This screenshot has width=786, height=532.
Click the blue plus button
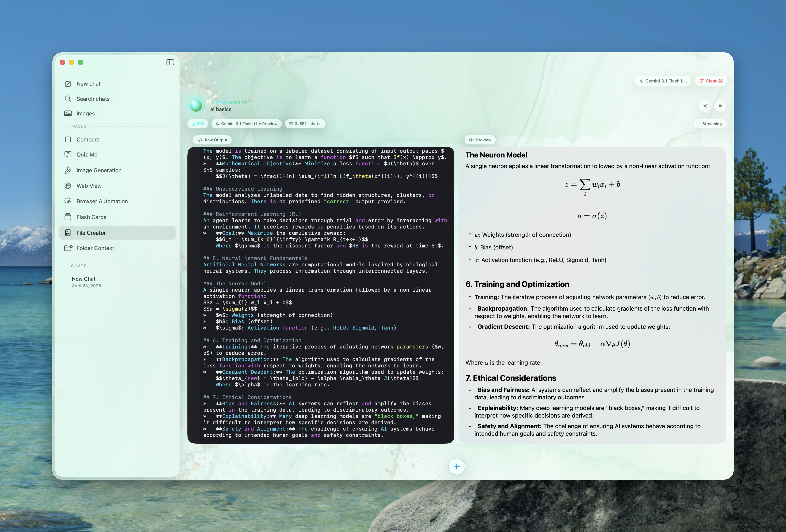click(457, 466)
